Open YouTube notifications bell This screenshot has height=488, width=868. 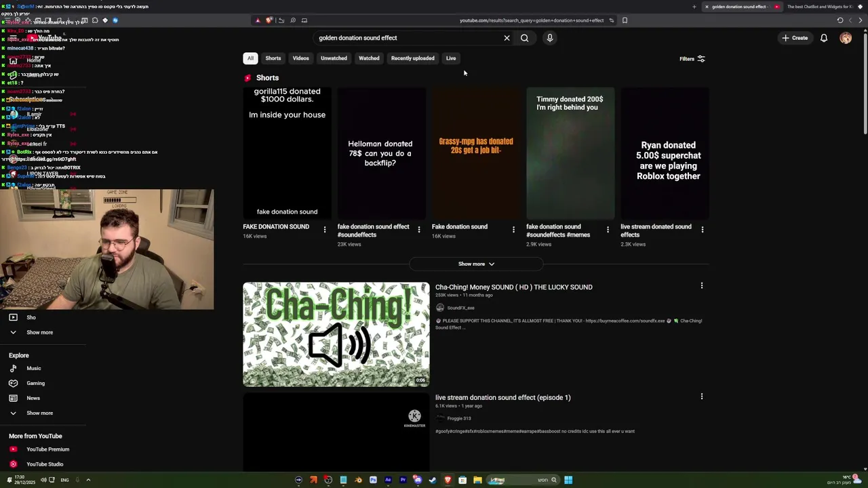(x=824, y=38)
